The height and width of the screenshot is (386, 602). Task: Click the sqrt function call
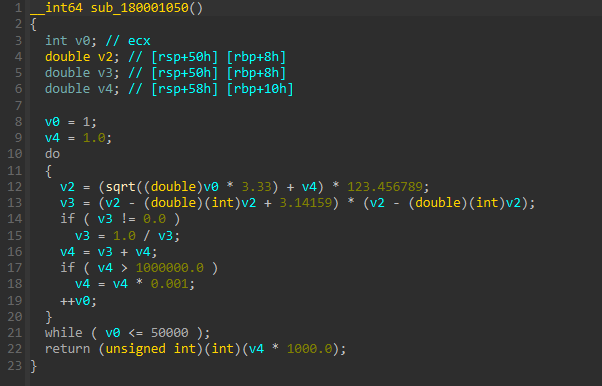pyautogui.click(x=120, y=187)
